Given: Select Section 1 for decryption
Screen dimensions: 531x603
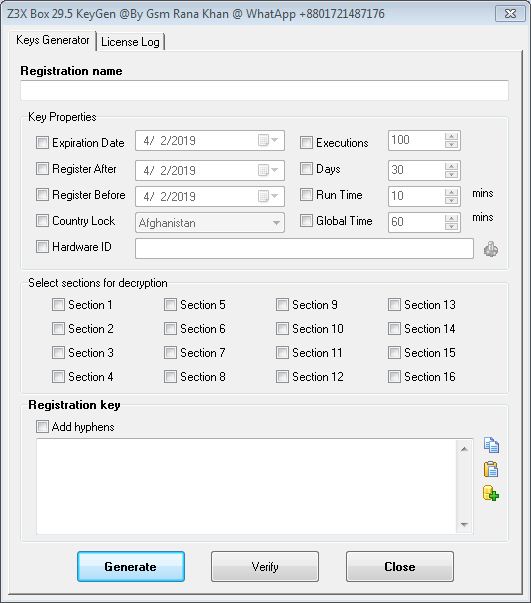Looking at the screenshot, I should click(58, 305).
